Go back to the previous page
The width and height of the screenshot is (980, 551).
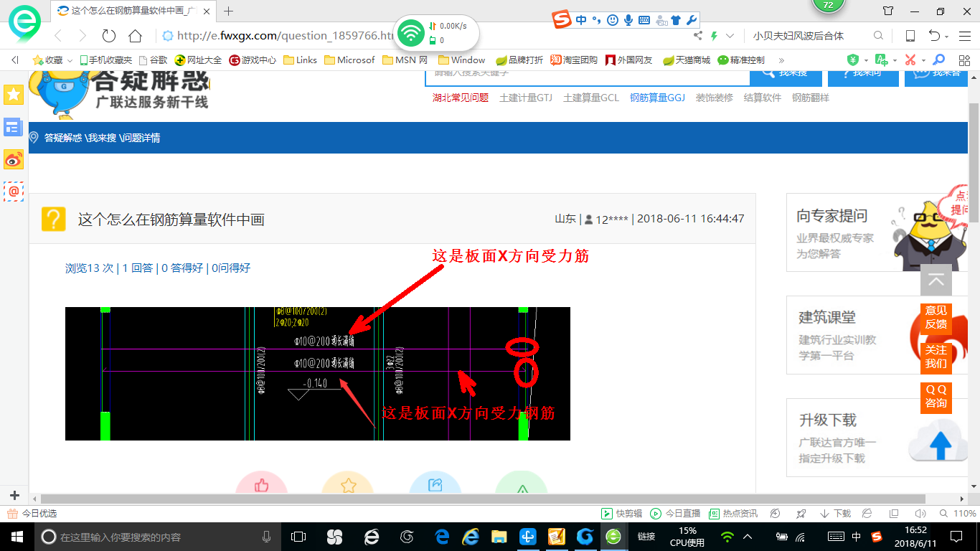58,36
